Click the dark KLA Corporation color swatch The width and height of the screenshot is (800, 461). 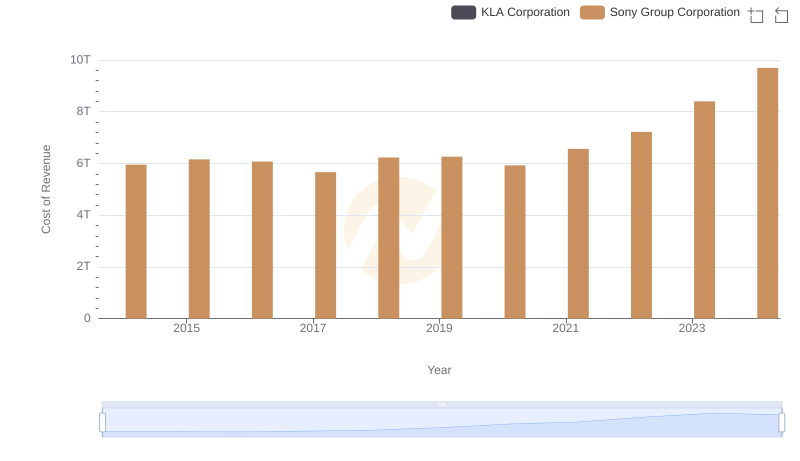click(463, 12)
